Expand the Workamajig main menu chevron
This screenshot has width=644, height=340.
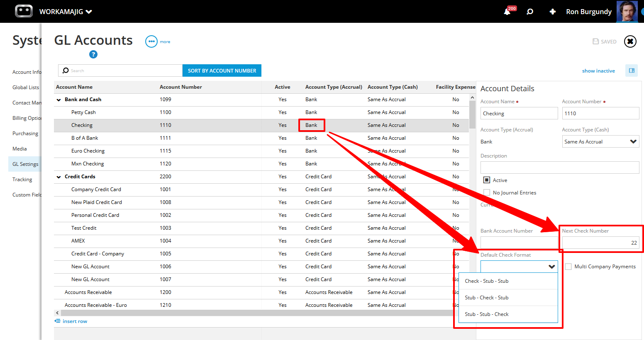tap(89, 12)
